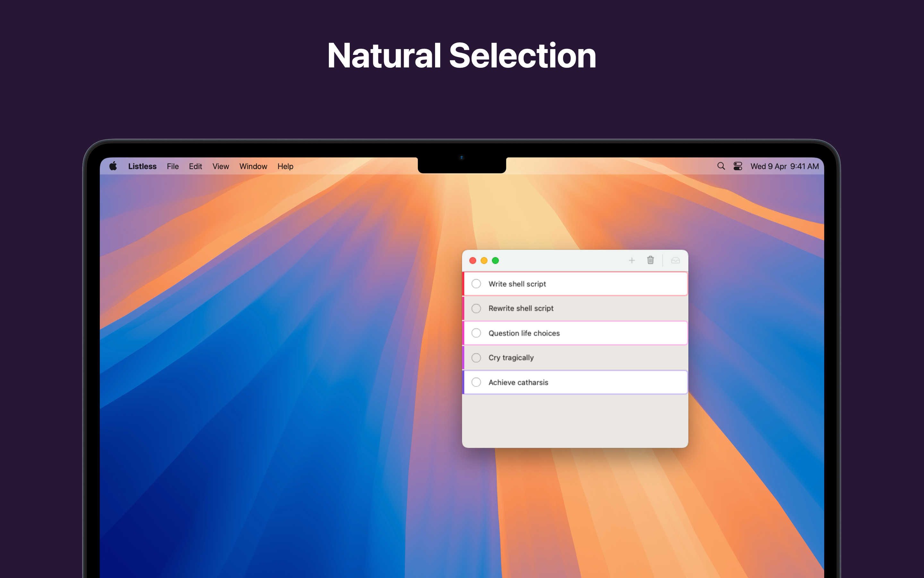Open the Apple menu
Image resolution: width=924 pixels, height=578 pixels.
pos(113,166)
